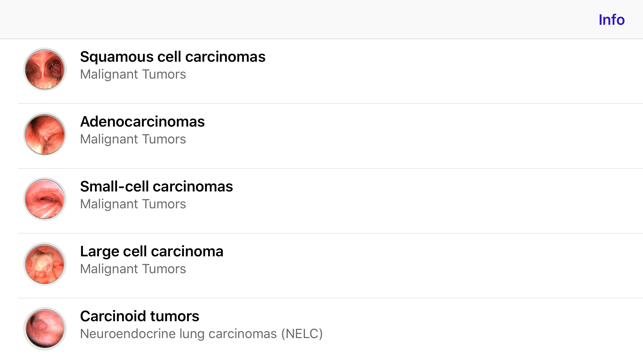The image size is (643, 362).
Task: Select the Squamous cell carcinomas title
Action: (173, 57)
